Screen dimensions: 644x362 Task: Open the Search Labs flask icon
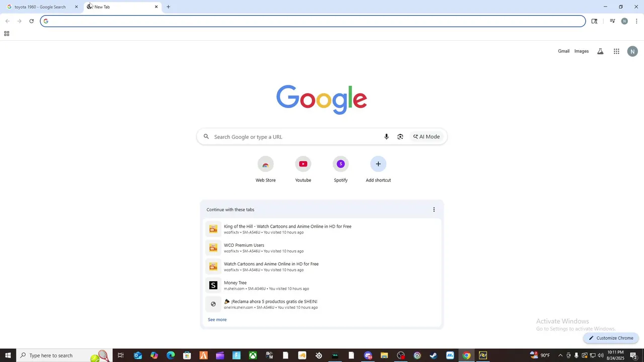(x=600, y=51)
